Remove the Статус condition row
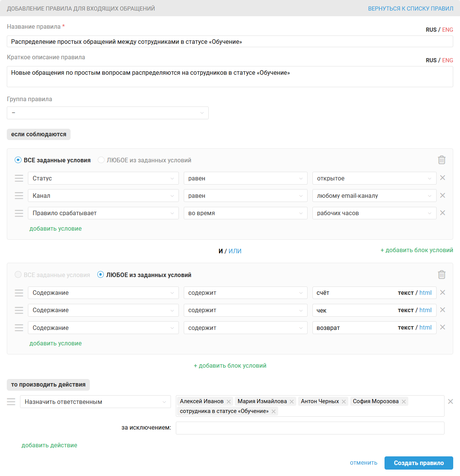The image size is (460, 476). (x=443, y=178)
